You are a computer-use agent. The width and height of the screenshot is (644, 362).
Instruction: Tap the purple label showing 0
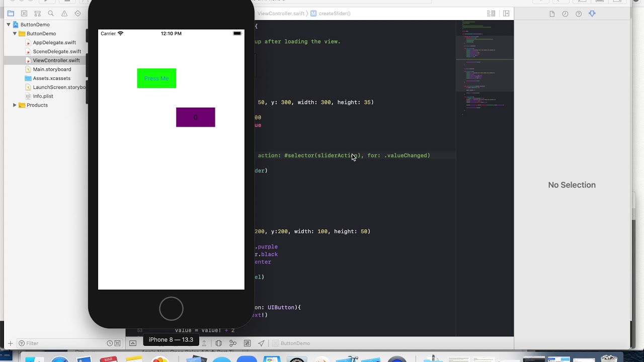click(x=196, y=117)
